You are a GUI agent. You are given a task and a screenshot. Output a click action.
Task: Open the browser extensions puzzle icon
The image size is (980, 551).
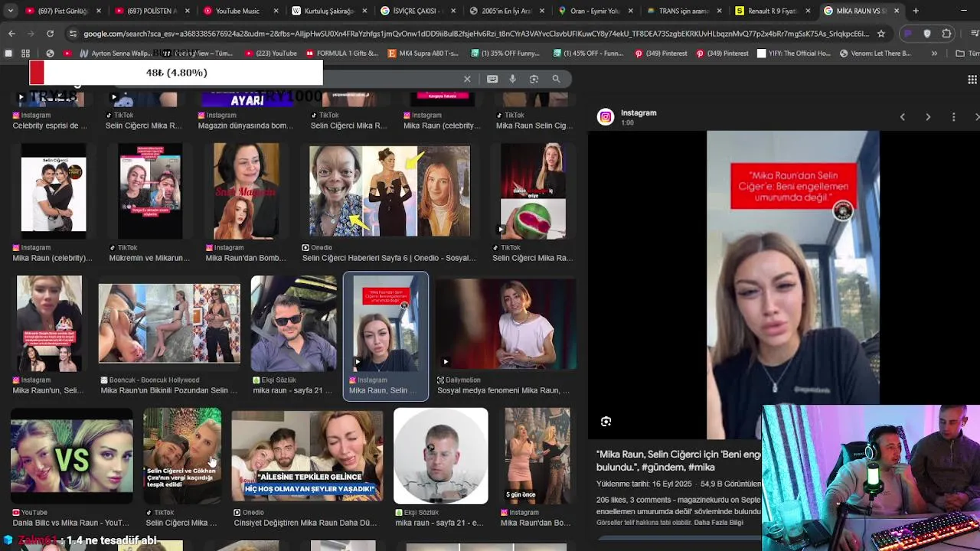[946, 34]
